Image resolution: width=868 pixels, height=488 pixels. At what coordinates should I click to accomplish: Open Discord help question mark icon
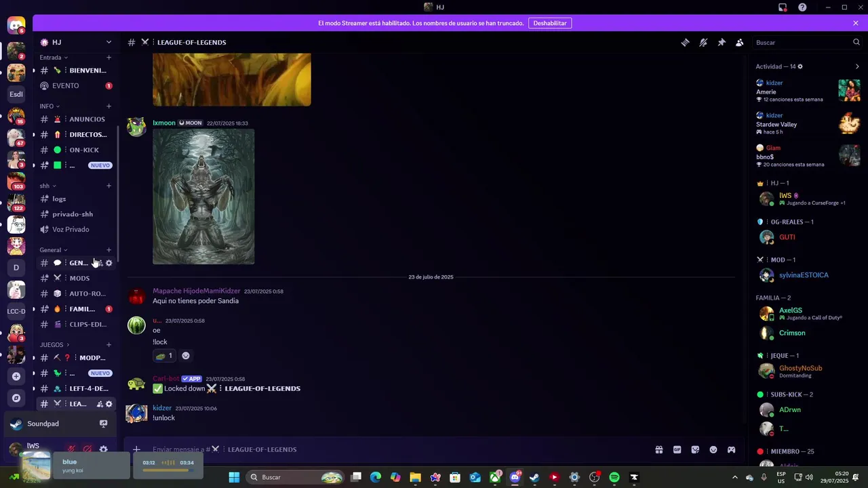[802, 7]
